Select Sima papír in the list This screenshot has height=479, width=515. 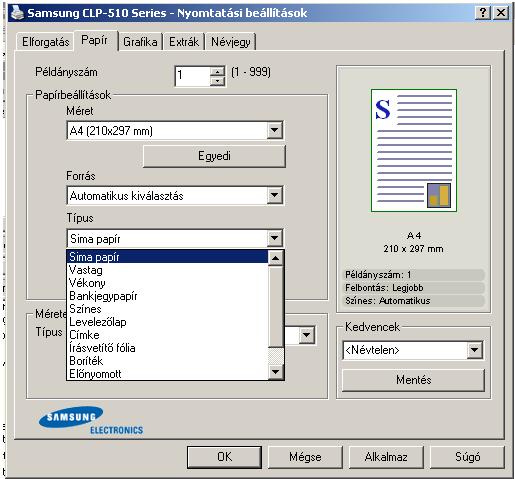tap(168, 257)
